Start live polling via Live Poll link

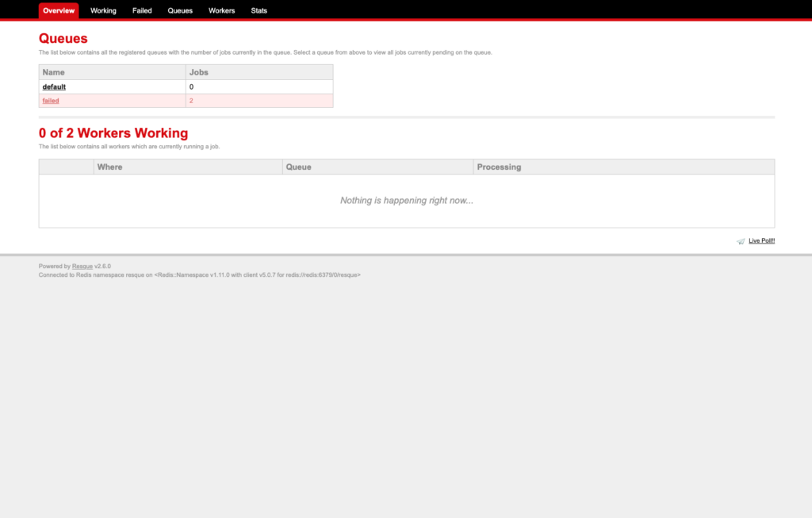pos(761,241)
